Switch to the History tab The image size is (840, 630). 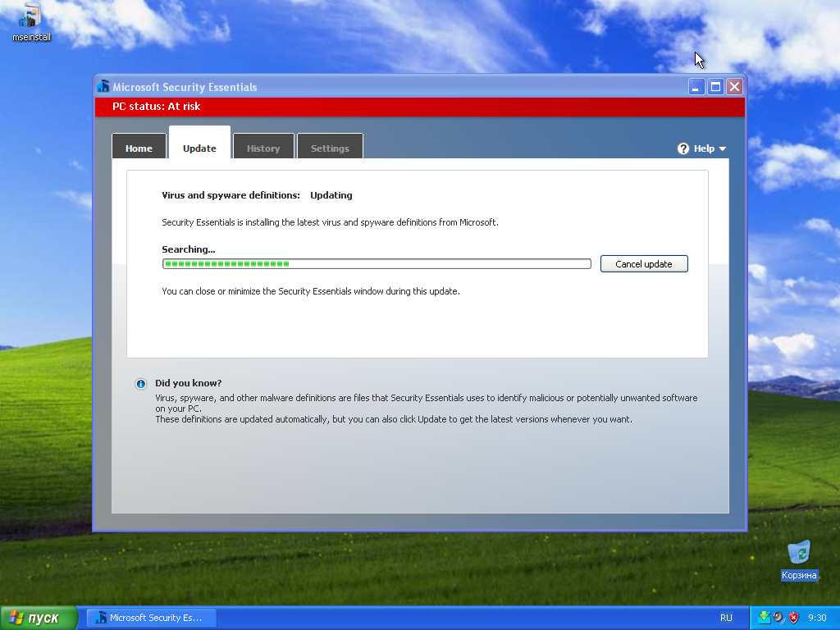(263, 148)
